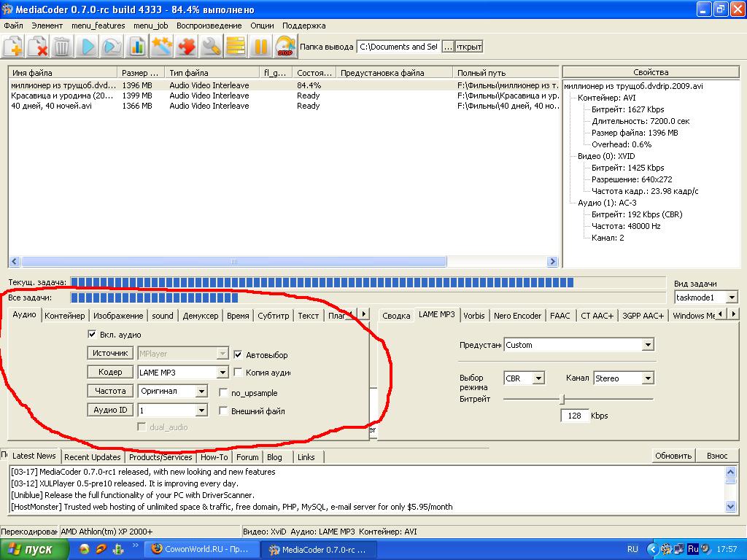The height and width of the screenshot is (560, 747).
Task: Open the Файл menu
Action: [x=13, y=26]
